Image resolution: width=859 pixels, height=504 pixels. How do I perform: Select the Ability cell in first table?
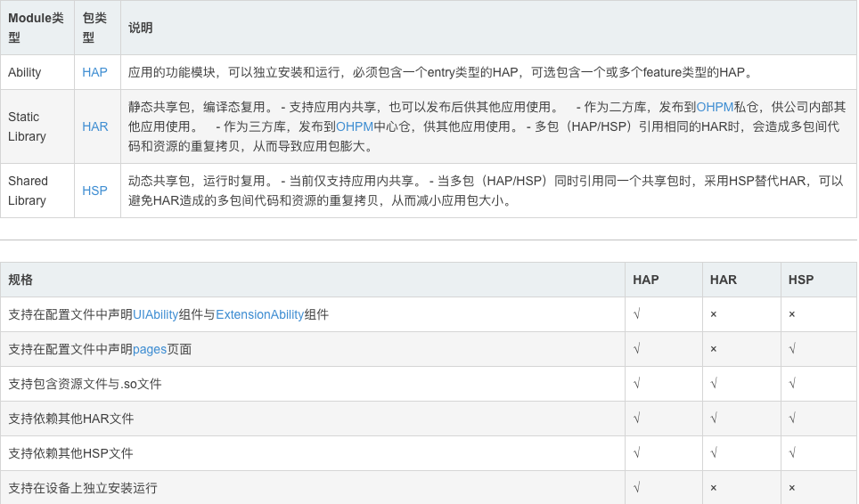point(25,72)
